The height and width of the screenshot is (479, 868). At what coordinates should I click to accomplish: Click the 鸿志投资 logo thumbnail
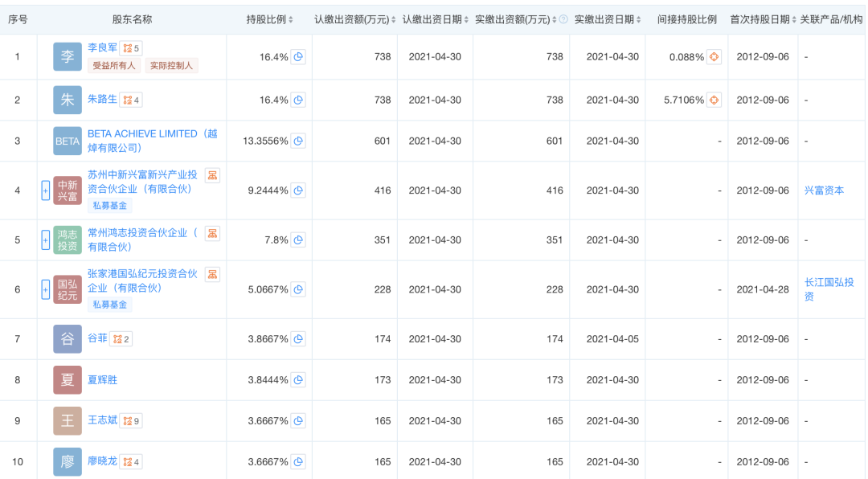[x=68, y=240]
